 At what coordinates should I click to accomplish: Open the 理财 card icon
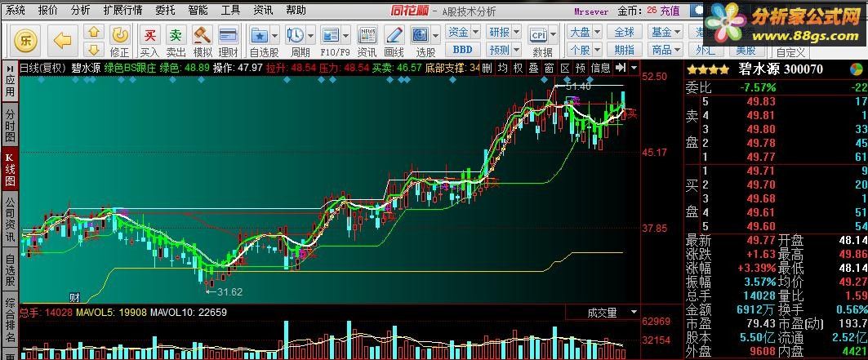(228, 35)
